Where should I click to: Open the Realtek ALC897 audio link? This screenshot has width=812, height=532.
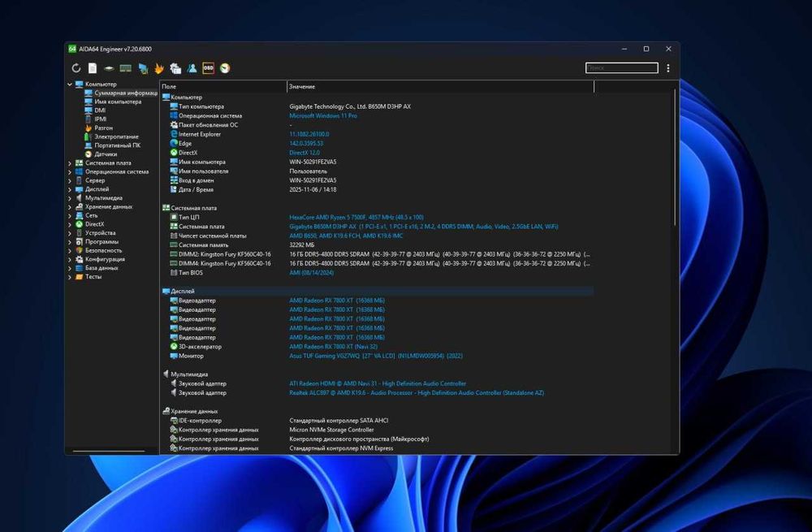pyautogui.click(x=417, y=392)
